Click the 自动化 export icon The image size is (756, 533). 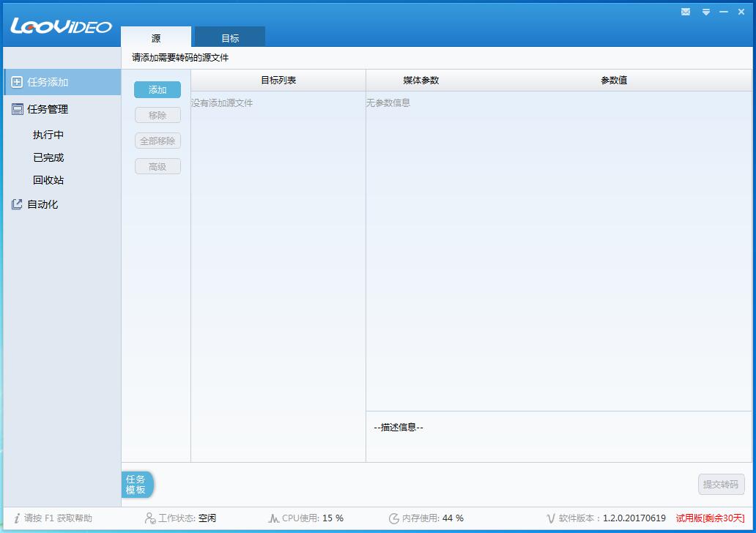(x=17, y=204)
